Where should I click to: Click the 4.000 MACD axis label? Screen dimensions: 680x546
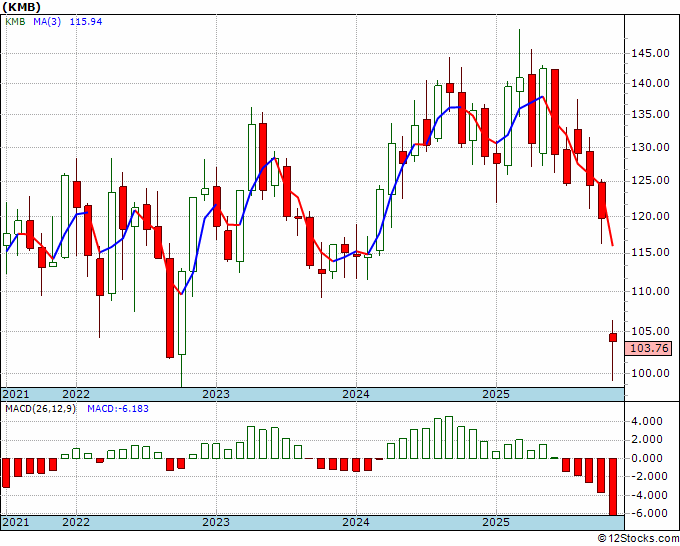pos(647,421)
